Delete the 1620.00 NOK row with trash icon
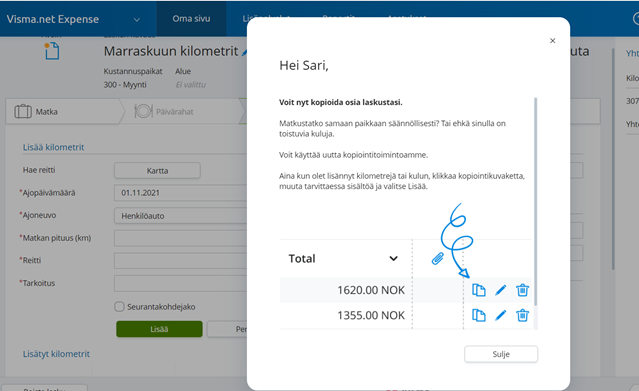The width and height of the screenshot is (639, 391). pos(522,290)
